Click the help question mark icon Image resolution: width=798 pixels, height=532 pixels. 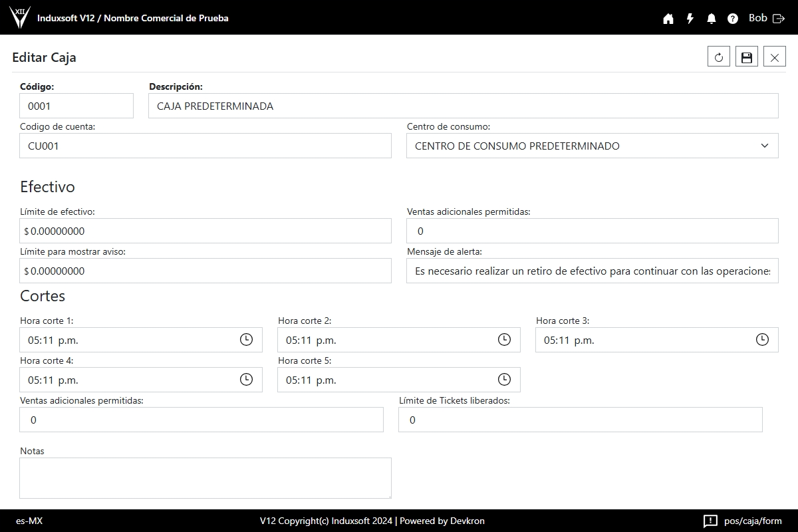point(733,19)
